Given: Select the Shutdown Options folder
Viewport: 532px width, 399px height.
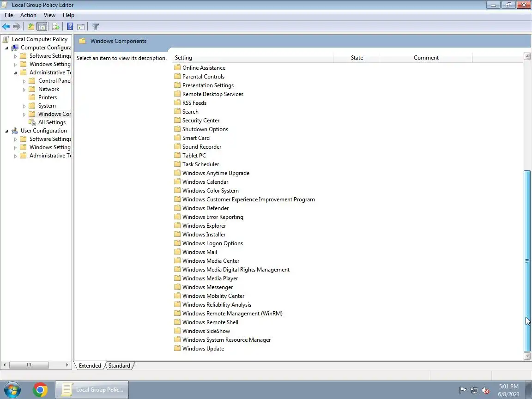Looking at the screenshot, I should (205, 129).
